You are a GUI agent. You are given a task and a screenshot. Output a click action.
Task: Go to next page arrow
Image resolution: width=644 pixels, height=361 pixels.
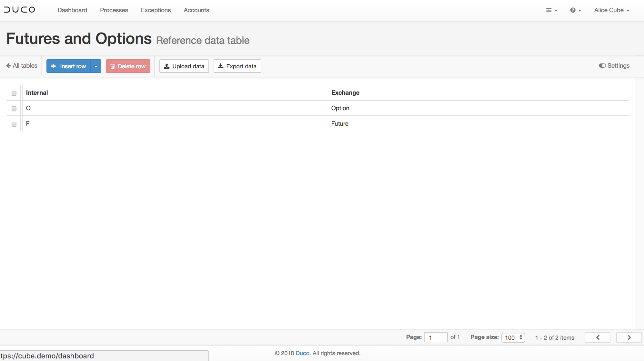click(x=629, y=337)
